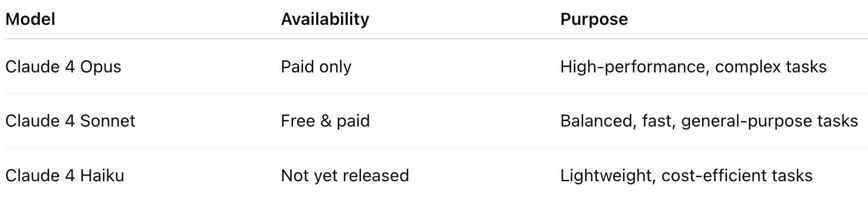Click Balanced, fast, general-purpose tasks text
The height and width of the screenshot is (210, 868).
[709, 121]
